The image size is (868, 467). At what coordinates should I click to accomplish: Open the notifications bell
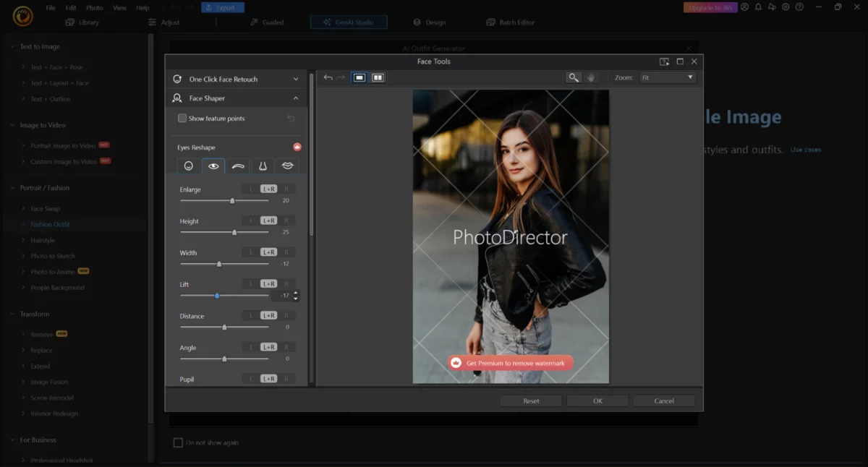(759, 7)
